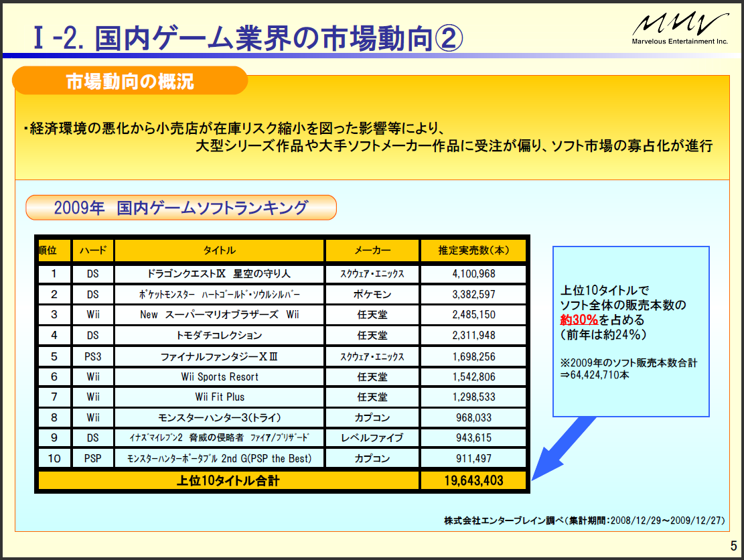Click rank cell "10" in the table

pos(54,458)
